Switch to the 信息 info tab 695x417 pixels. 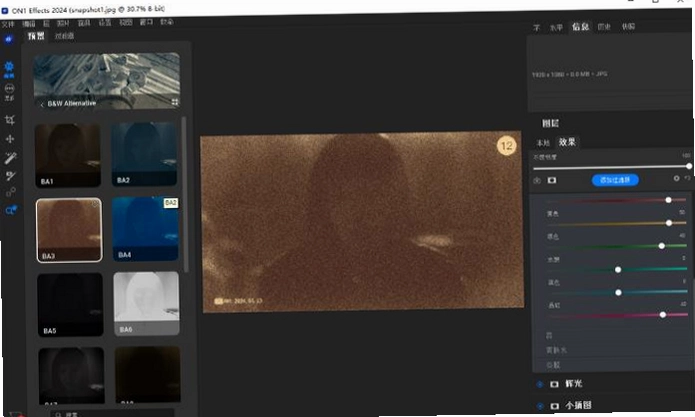point(580,27)
